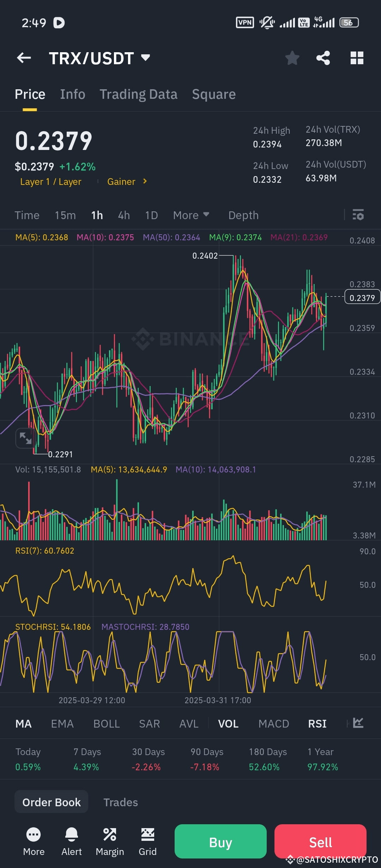Screen dimensions: 381x868
Task: Open Grid trading icon
Action: coord(147,842)
